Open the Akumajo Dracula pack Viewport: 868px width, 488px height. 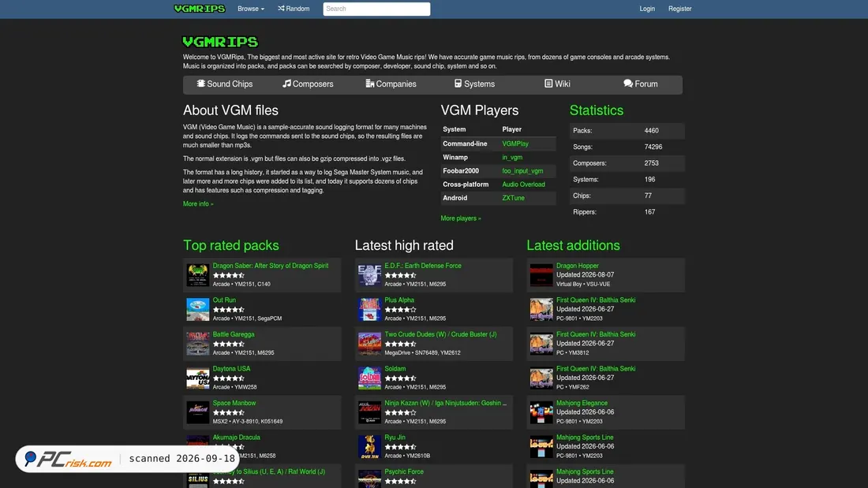click(x=237, y=438)
